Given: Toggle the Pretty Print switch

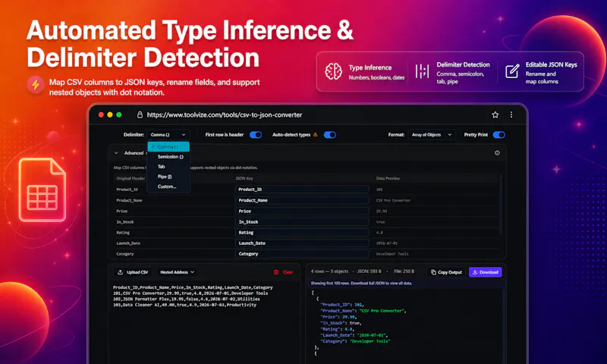Looking at the screenshot, I should [499, 135].
